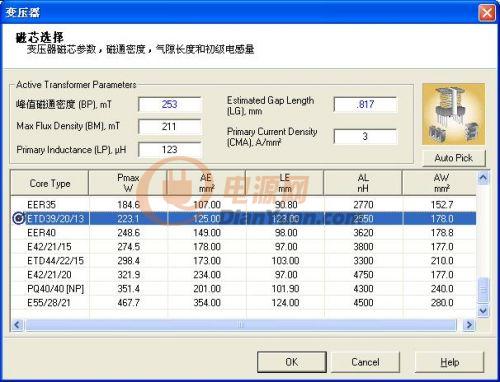Click the AE value 354.00
This screenshot has height=382, width=500.
pyautogui.click(x=207, y=303)
